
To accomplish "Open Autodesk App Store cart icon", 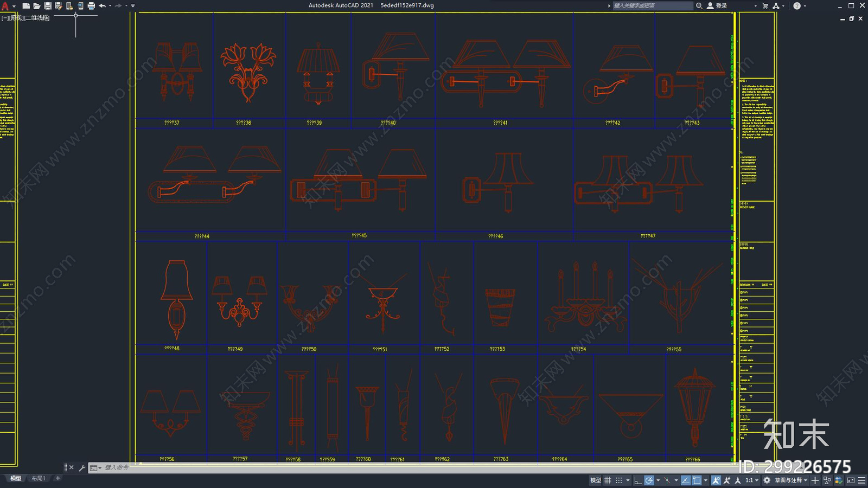I will tap(765, 5).
